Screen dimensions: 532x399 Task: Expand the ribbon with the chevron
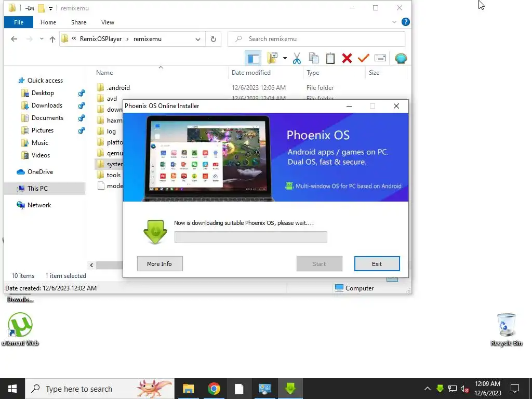[394, 22]
